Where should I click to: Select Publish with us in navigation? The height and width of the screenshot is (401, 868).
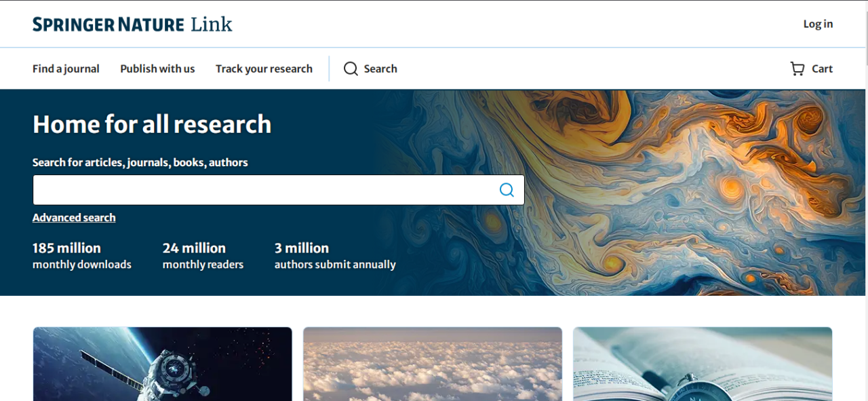157,69
